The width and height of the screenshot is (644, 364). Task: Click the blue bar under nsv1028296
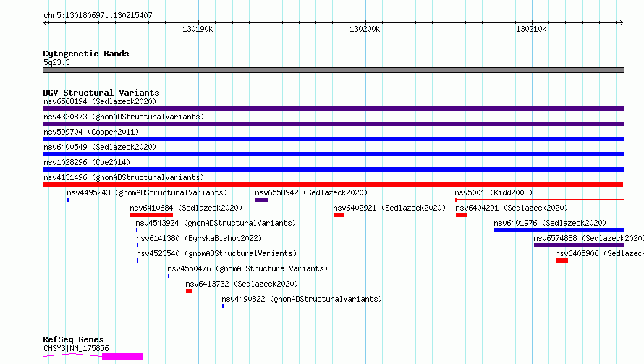[333, 169]
